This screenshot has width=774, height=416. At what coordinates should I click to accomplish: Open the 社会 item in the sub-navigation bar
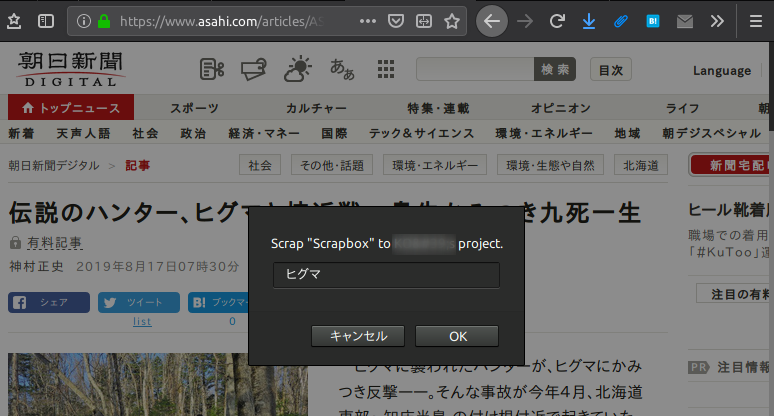pos(145,133)
